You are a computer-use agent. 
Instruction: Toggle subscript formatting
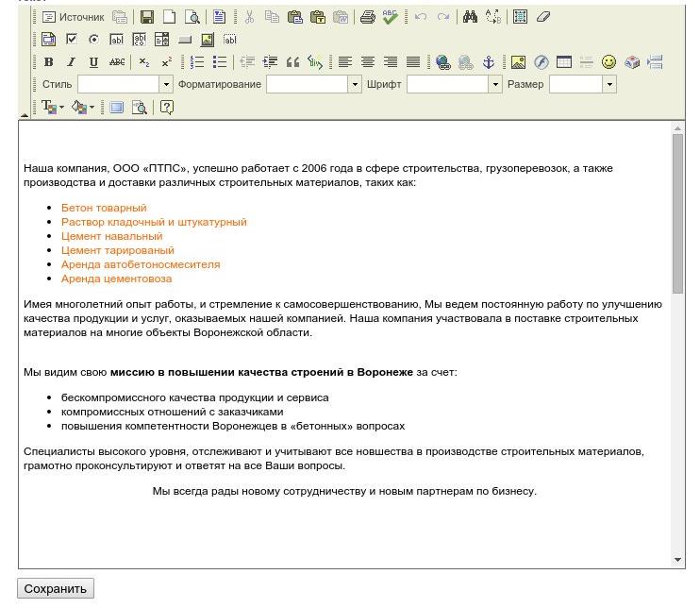(x=143, y=62)
